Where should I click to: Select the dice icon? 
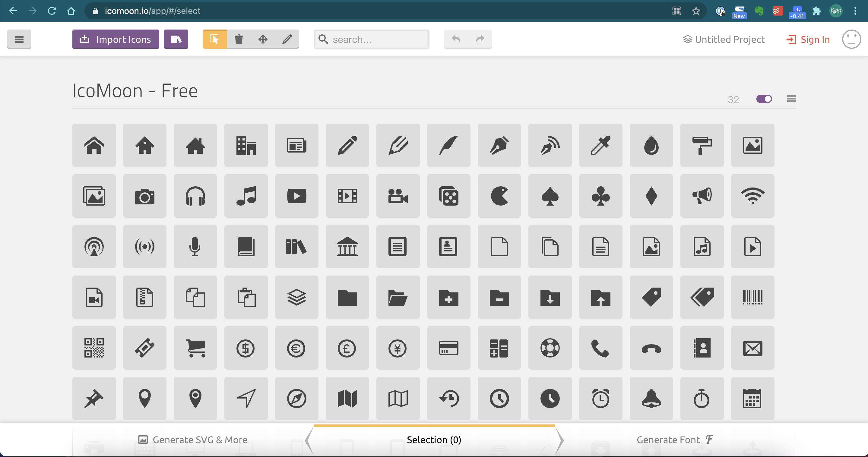click(448, 196)
